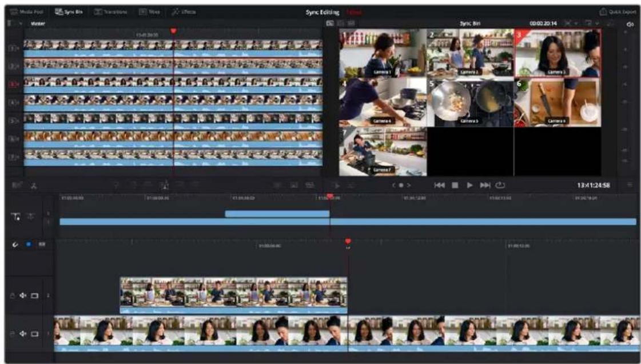Skip to the next clip with skip-forward button
641x364 pixels.
pyautogui.click(x=485, y=185)
